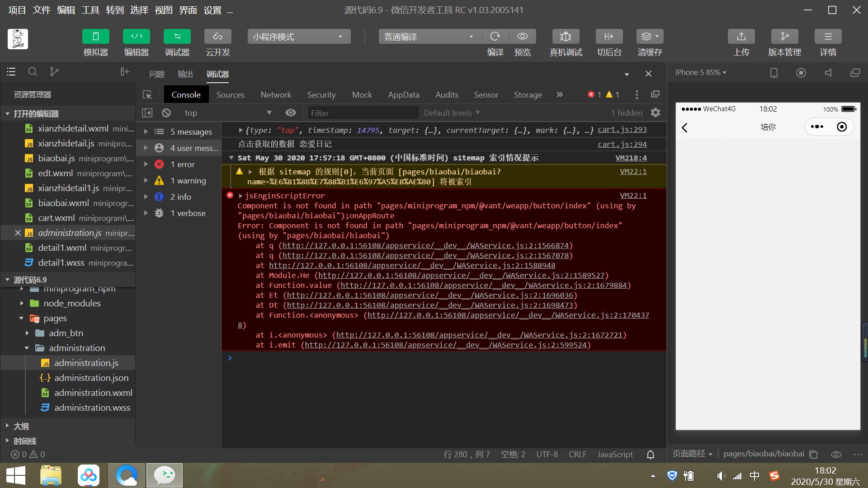
Task: Toggle the simulator (模拟器) panel button
Action: tap(95, 37)
